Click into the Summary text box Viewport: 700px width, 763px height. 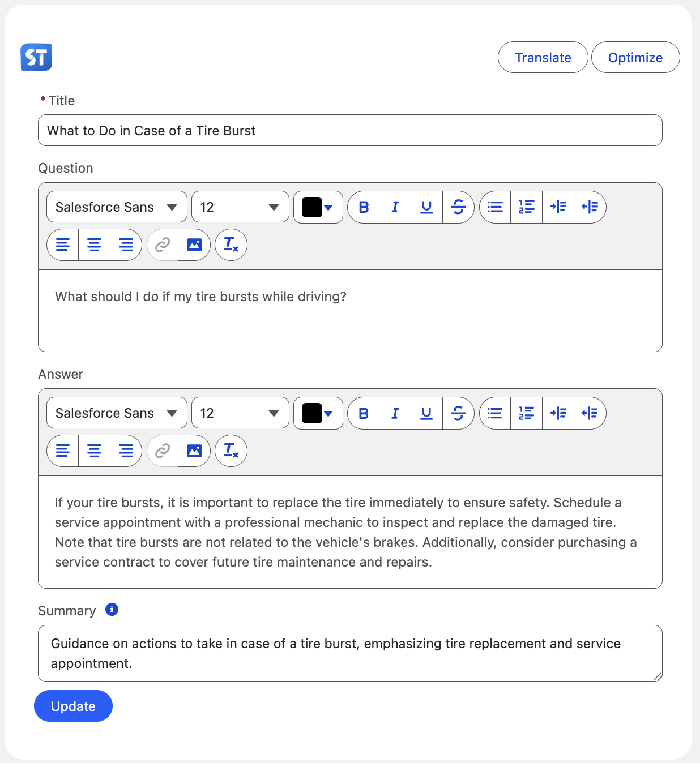click(x=350, y=653)
